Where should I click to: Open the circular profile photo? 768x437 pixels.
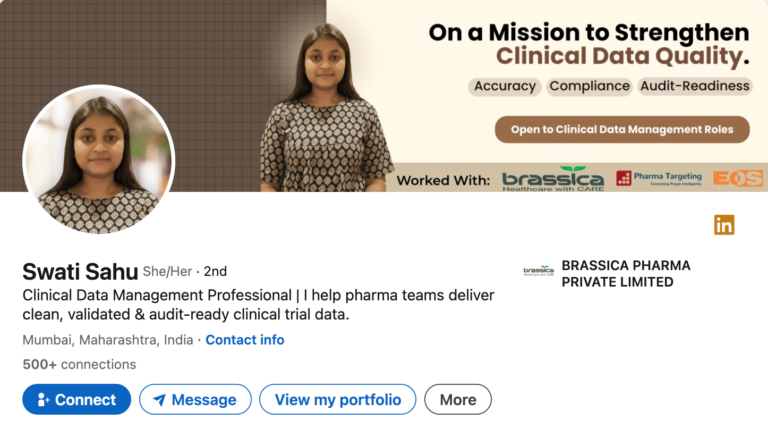coord(98,160)
